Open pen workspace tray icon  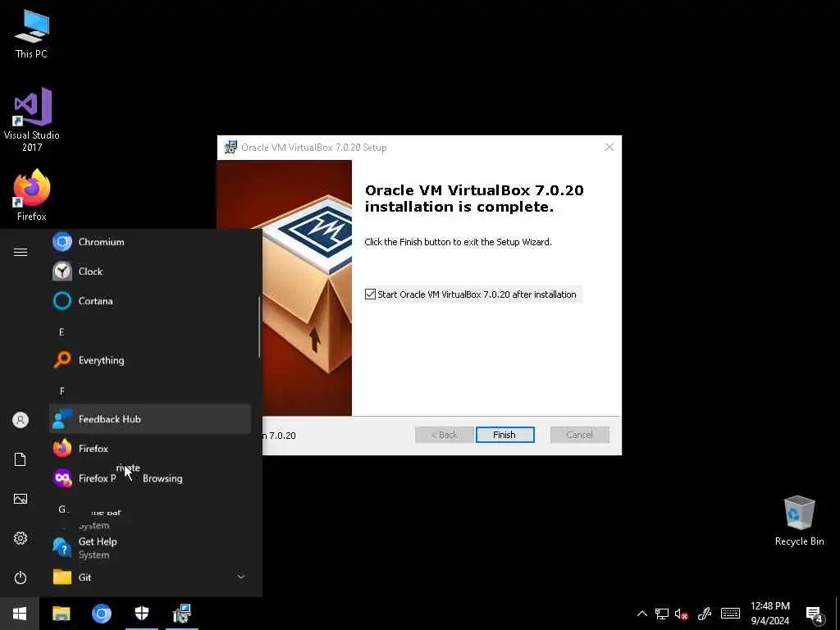tap(704, 614)
